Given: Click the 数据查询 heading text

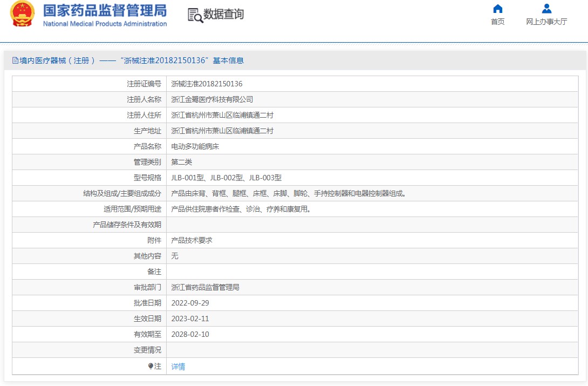Looking at the screenshot, I should coord(223,14).
